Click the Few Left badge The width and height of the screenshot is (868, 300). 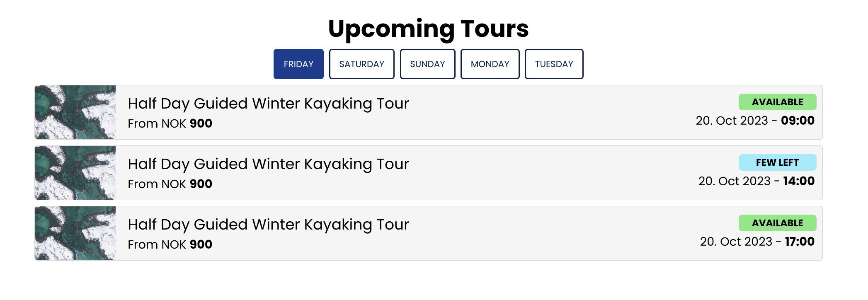click(x=777, y=162)
